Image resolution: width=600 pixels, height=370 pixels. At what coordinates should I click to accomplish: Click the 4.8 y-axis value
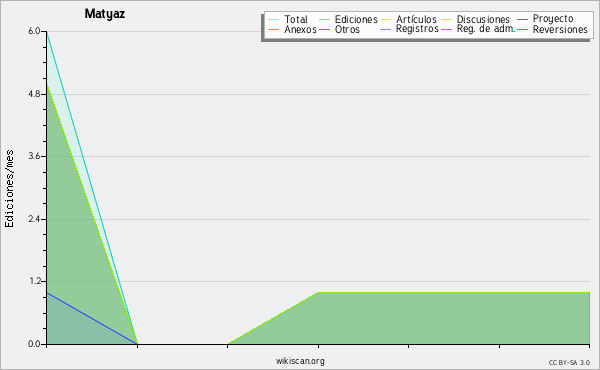click(34, 94)
